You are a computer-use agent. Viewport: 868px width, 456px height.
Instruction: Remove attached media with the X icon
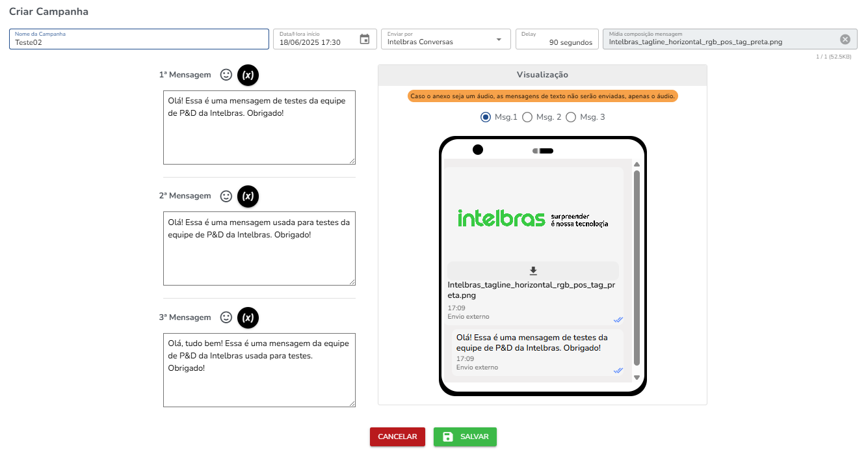point(845,39)
